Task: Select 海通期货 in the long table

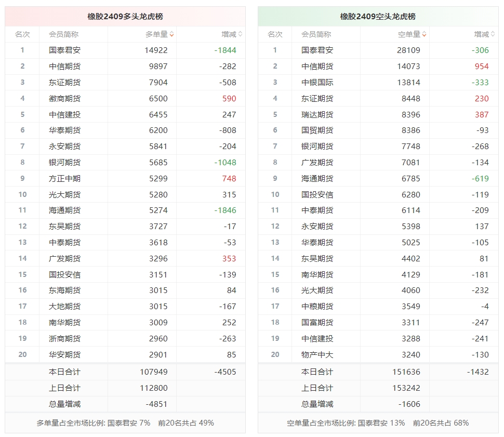Action: [x=64, y=210]
